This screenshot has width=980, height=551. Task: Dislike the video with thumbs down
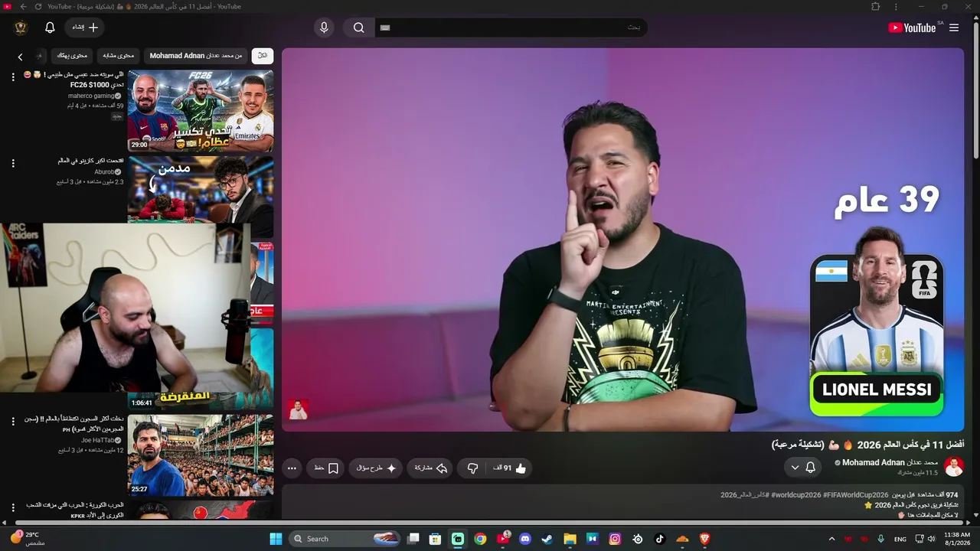coord(472,468)
